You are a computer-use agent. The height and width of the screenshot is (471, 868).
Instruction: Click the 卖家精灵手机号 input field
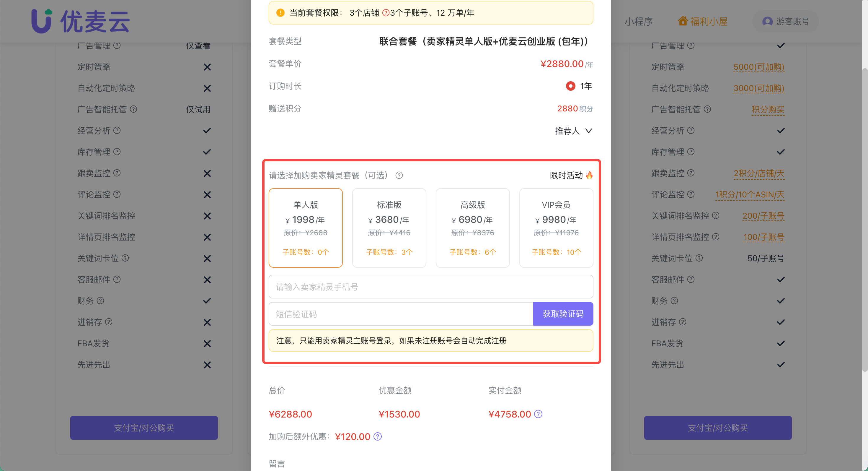click(x=431, y=287)
